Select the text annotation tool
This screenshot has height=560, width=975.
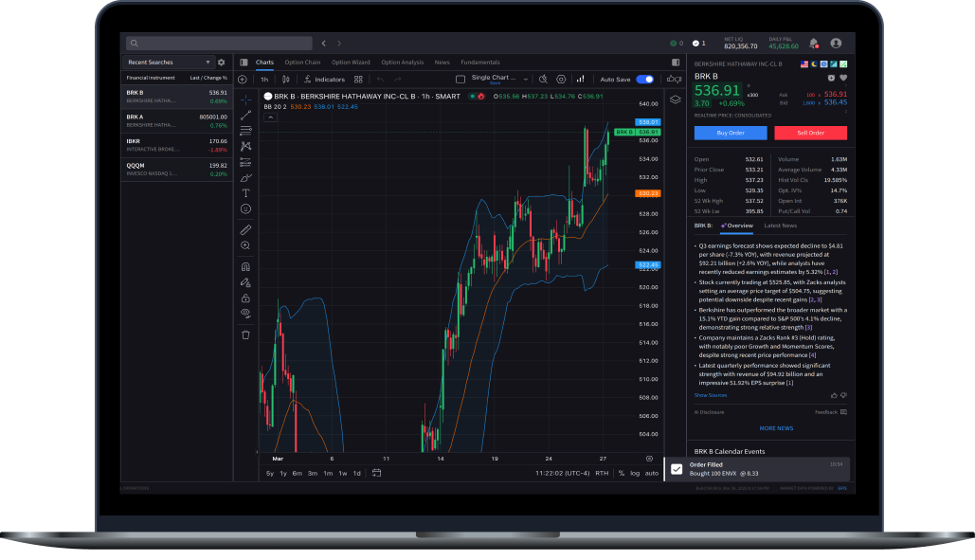[x=245, y=193]
